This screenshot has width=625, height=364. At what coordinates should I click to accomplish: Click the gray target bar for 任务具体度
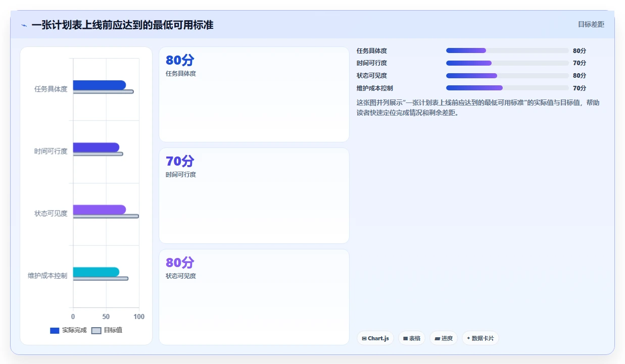pos(103,91)
